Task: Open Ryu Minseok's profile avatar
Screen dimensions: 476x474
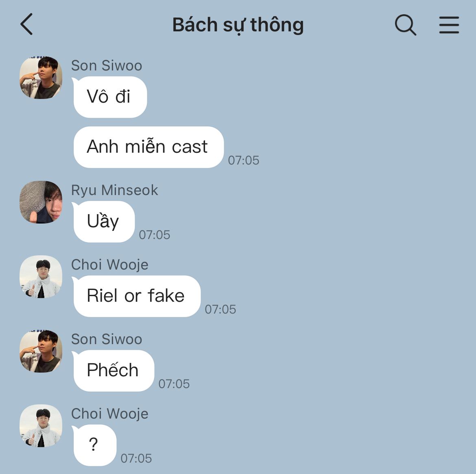Action: click(41, 202)
